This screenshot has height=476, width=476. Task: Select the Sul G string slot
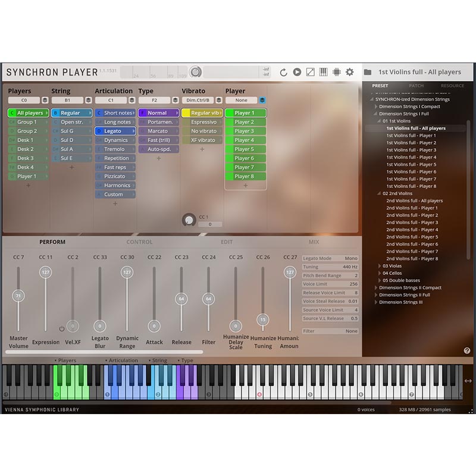[71, 131]
